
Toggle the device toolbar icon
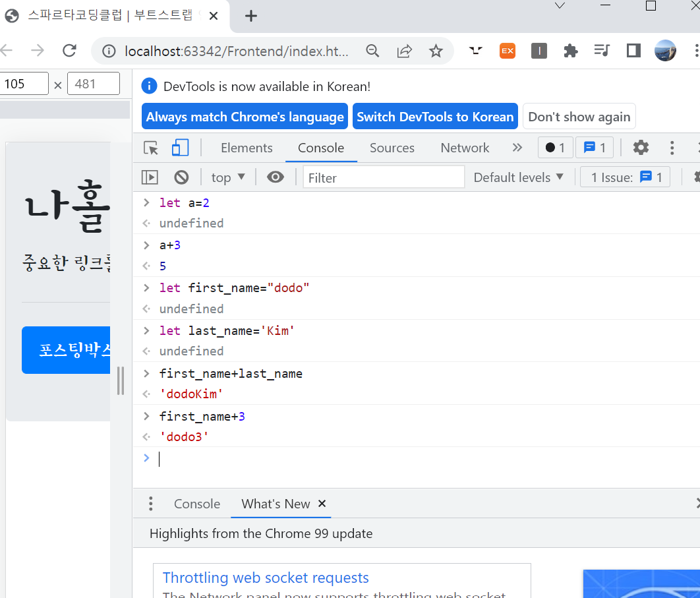pos(181,148)
